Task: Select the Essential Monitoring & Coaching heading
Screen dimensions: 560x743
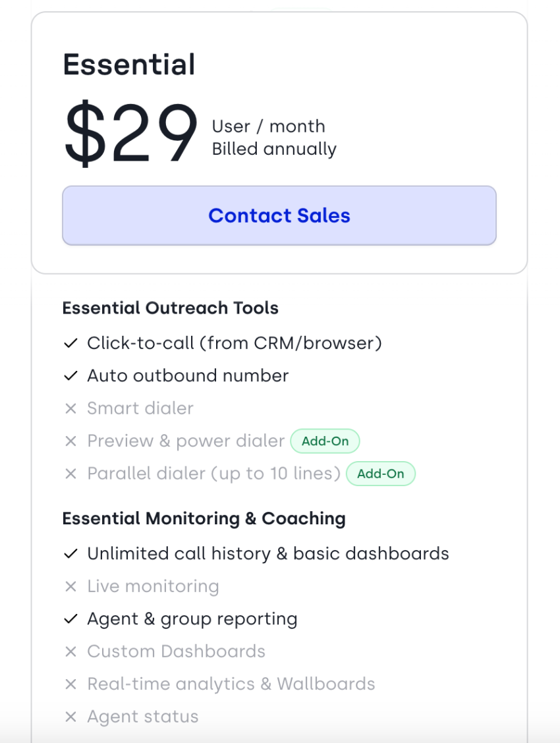Action: 204,518
